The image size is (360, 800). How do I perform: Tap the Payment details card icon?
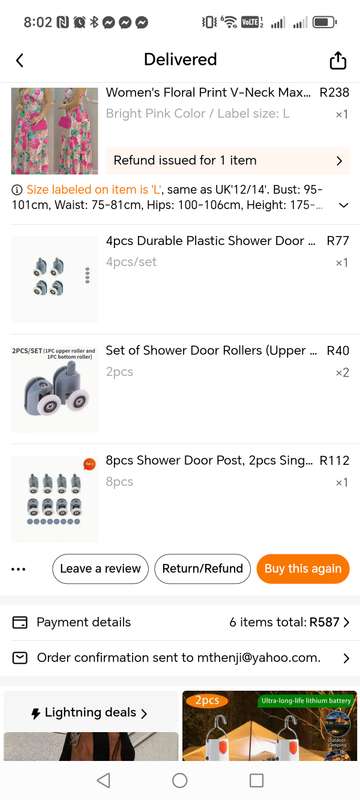(x=19, y=622)
